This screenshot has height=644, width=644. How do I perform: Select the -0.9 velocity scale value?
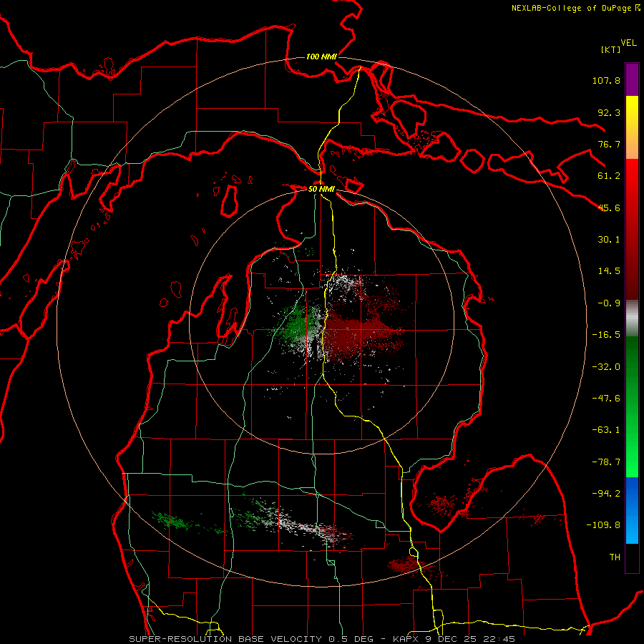(x=609, y=303)
